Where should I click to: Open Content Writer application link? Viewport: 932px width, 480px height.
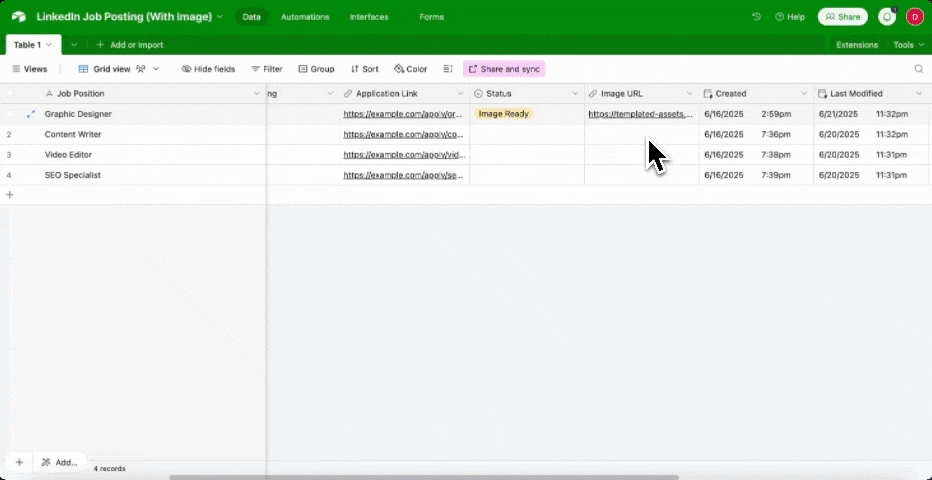(403, 134)
